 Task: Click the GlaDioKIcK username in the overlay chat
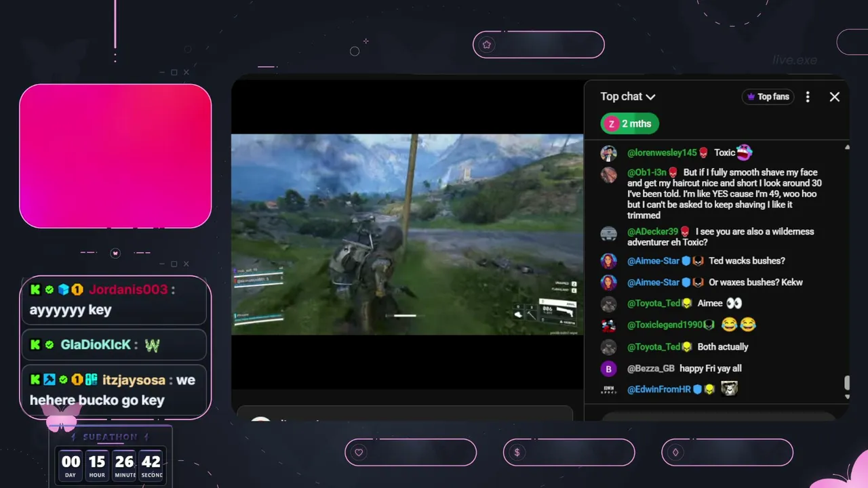point(96,344)
